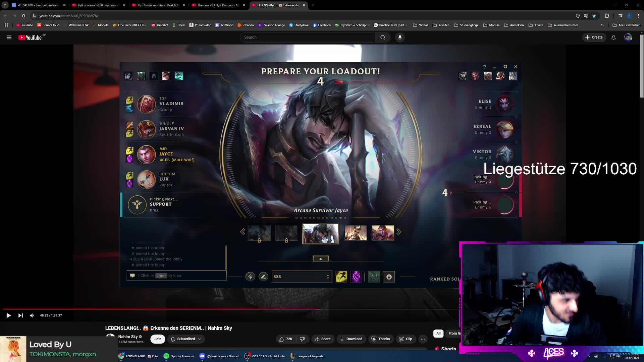The image size is (644, 362).
Task: Skip to next video in player
Action: [20, 315]
